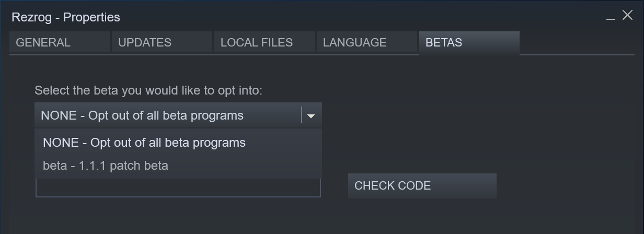Click the divider line beside dropdown arrow

click(302, 115)
